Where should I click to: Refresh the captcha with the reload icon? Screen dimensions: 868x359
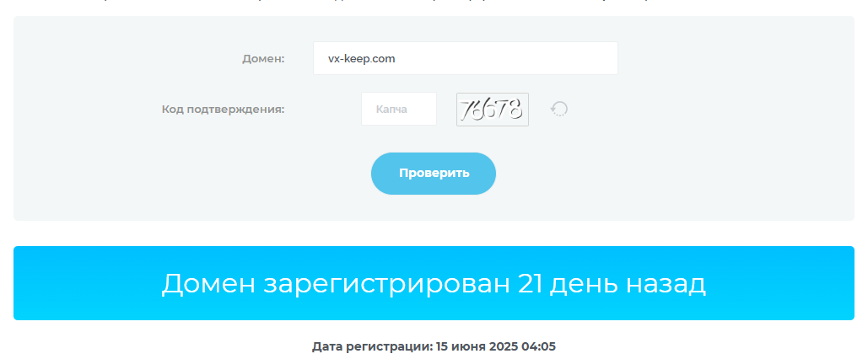tap(559, 109)
